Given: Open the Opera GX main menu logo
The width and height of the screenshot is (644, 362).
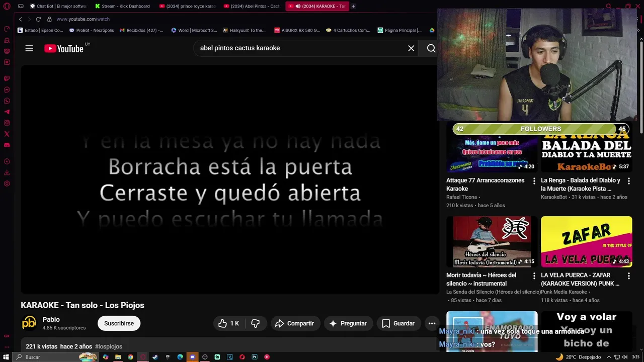Looking at the screenshot, I should 7,7.
